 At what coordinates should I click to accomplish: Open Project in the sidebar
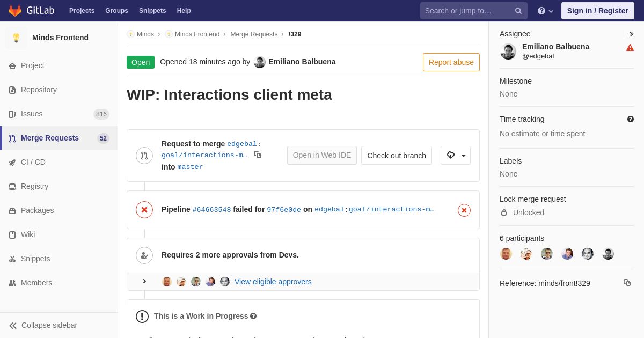tap(59, 65)
